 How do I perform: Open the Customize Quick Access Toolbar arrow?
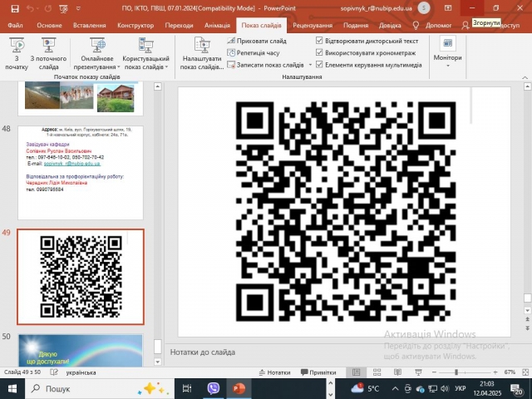click(x=78, y=8)
